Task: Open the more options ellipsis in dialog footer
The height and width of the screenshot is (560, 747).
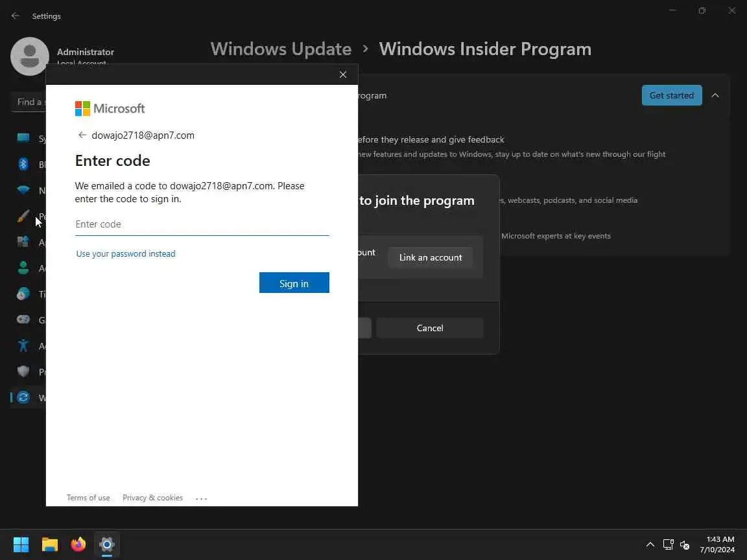Action: pyautogui.click(x=202, y=498)
